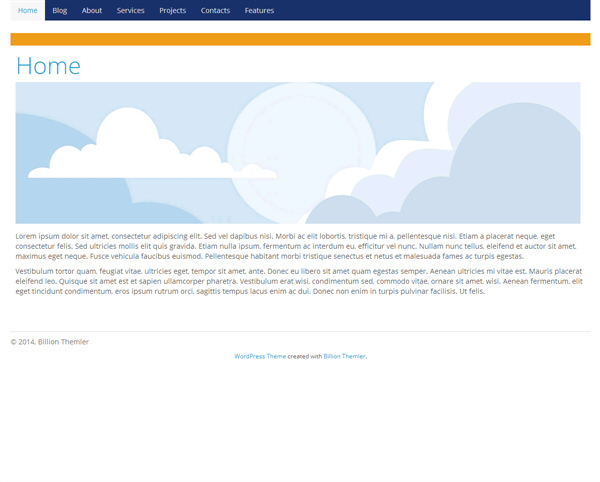
Task: Click the paragraph starting 'Lorem ipsum dolor'
Action: [x=297, y=246]
